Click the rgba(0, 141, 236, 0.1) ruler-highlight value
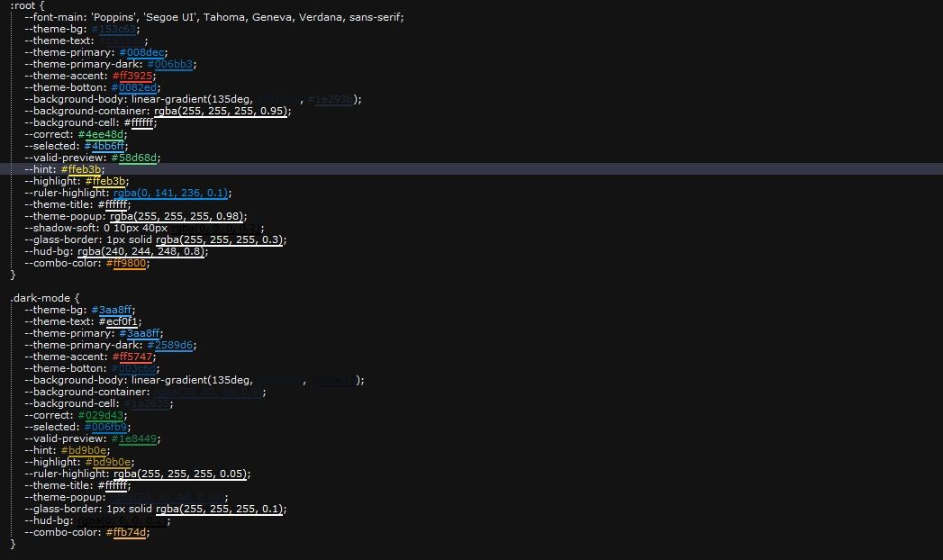The image size is (943, 560). pos(171,193)
